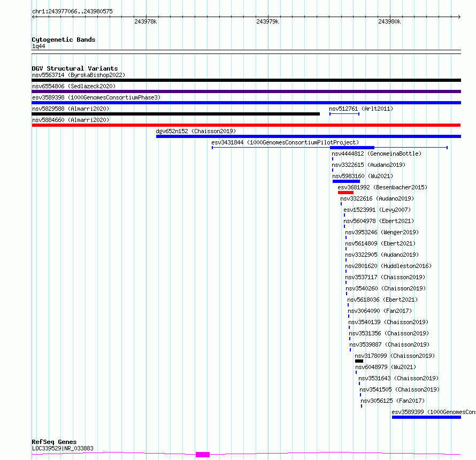
Task: Click the Cytogenetic Bands track title
Action: [x=64, y=40]
